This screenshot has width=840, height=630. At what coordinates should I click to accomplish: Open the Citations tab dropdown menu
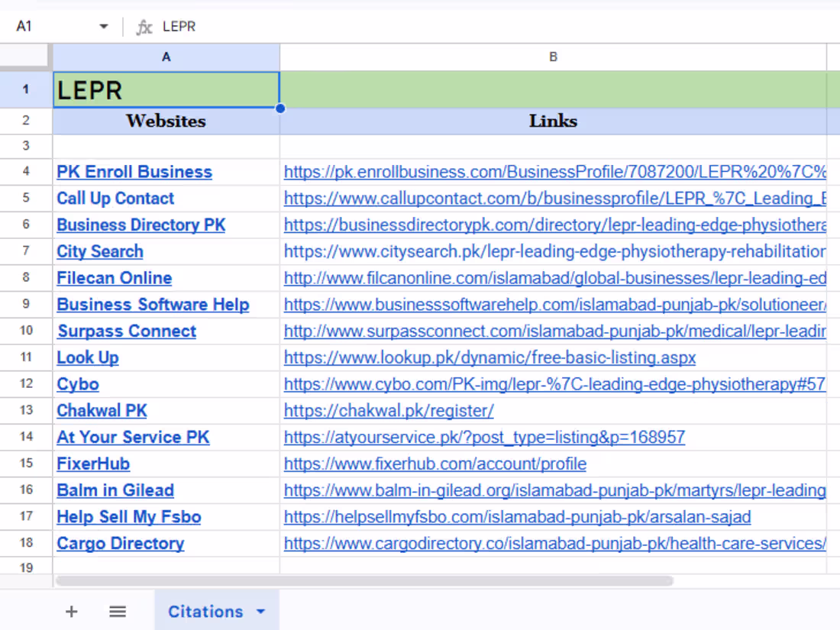[x=259, y=611]
